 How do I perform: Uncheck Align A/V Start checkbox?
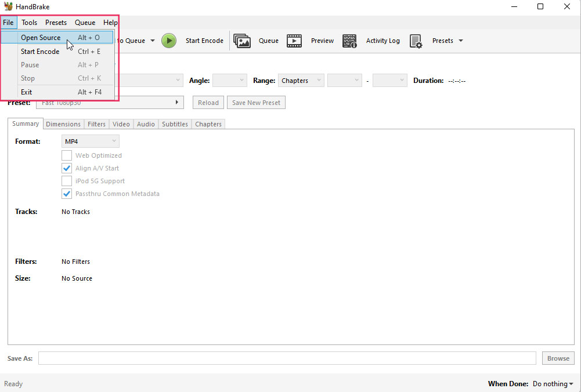click(x=67, y=168)
